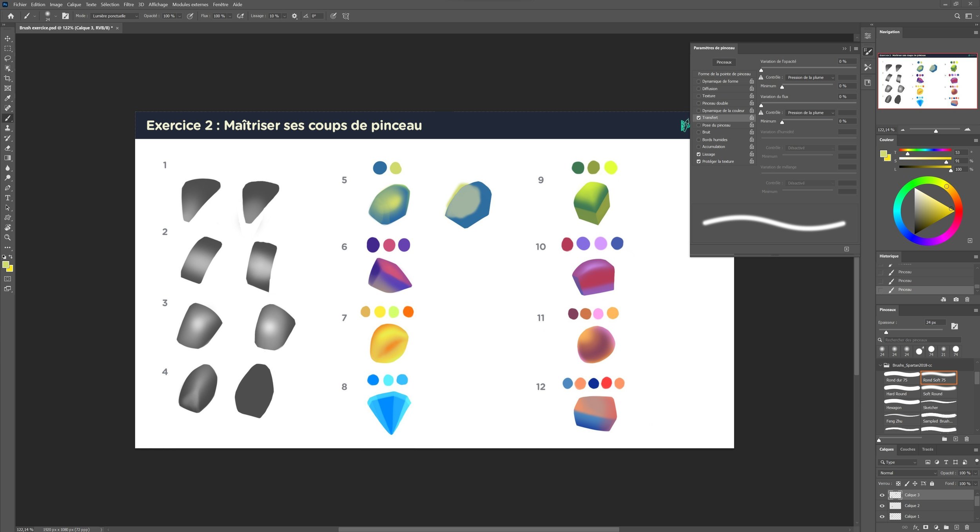Screen dimensions: 980x532
Task: Select the Clone Stamp tool
Action: [7, 128]
